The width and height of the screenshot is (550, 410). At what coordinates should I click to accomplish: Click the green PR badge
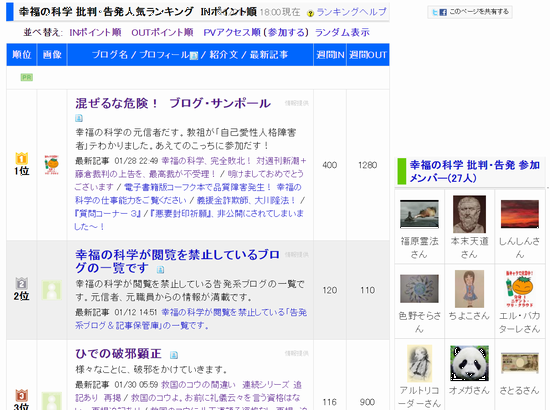(27, 77)
